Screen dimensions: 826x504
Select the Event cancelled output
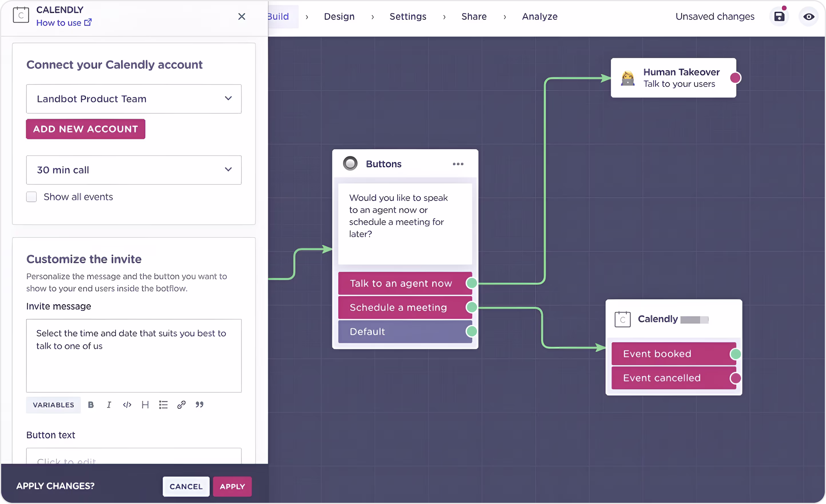[674, 378]
